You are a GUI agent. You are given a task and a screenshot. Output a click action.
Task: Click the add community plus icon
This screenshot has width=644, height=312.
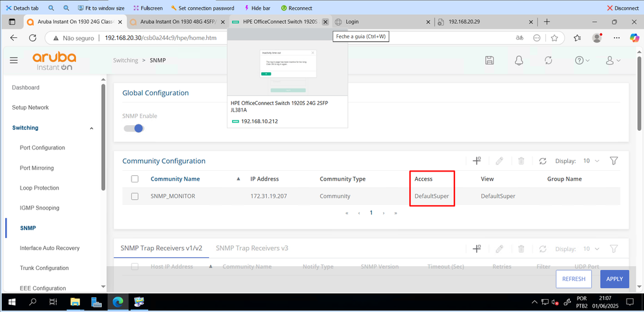coord(477,161)
